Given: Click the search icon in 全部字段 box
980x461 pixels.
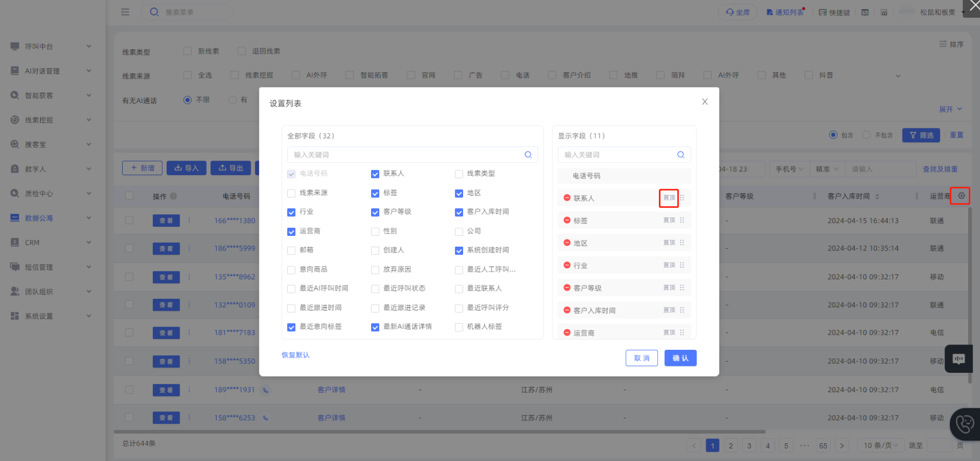Looking at the screenshot, I should pyautogui.click(x=528, y=155).
